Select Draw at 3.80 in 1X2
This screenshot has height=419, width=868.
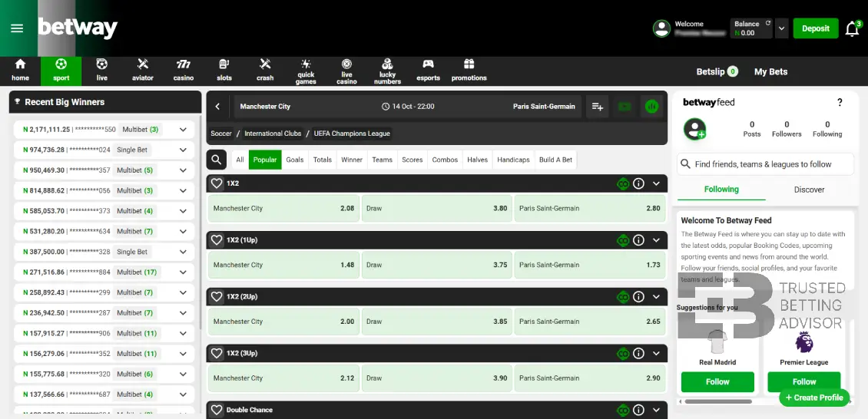click(437, 209)
